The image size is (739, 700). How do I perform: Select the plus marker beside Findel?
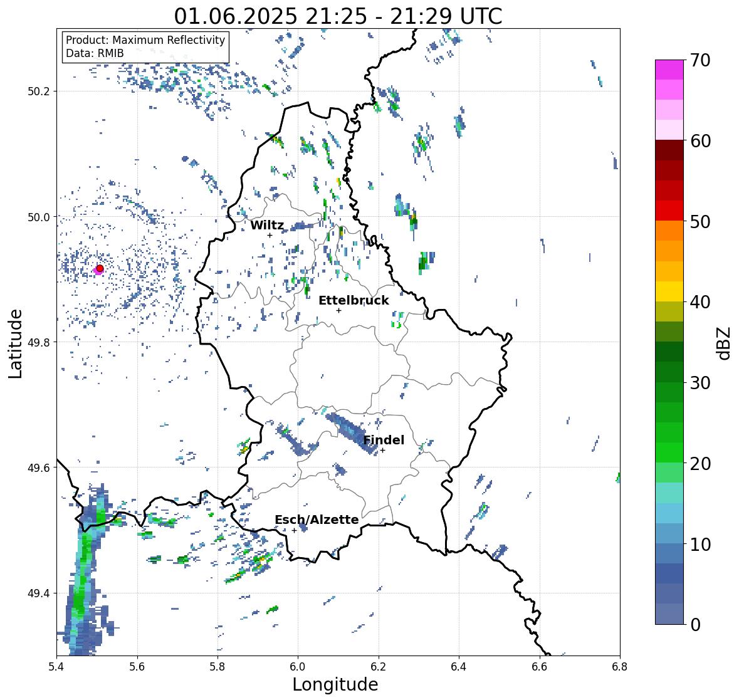point(383,451)
